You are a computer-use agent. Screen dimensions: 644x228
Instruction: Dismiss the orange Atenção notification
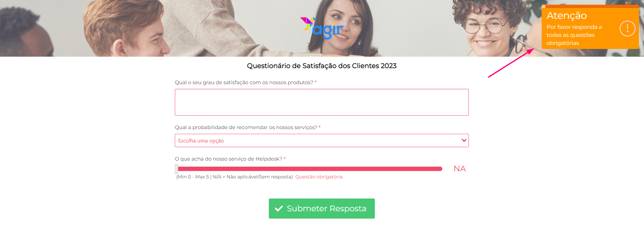pyautogui.click(x=590, y=27)
